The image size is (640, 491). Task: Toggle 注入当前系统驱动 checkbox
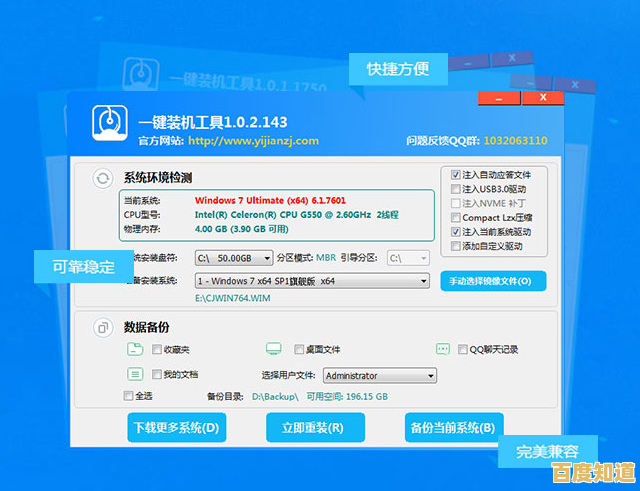pos(456,232)
